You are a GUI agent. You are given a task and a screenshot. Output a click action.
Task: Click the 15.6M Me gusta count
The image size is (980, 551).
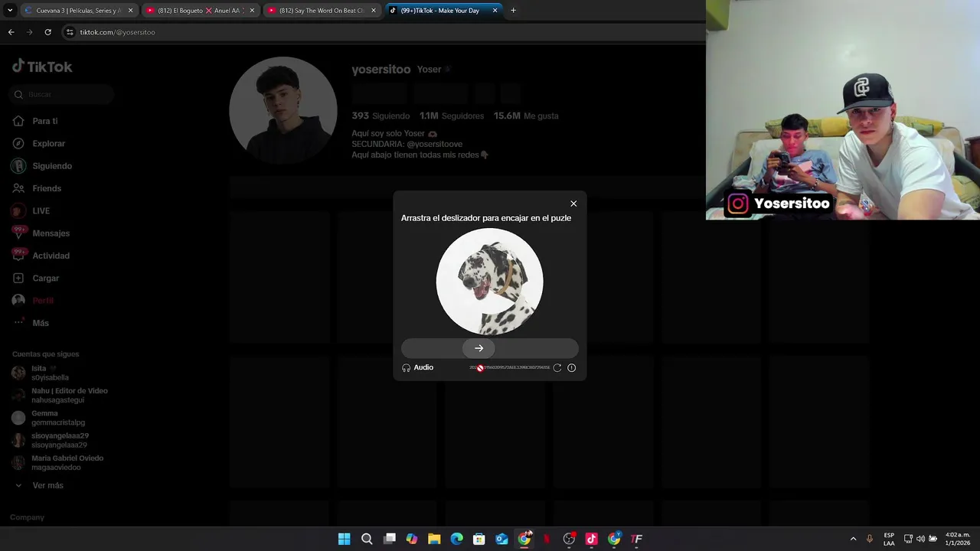(526, 116)
